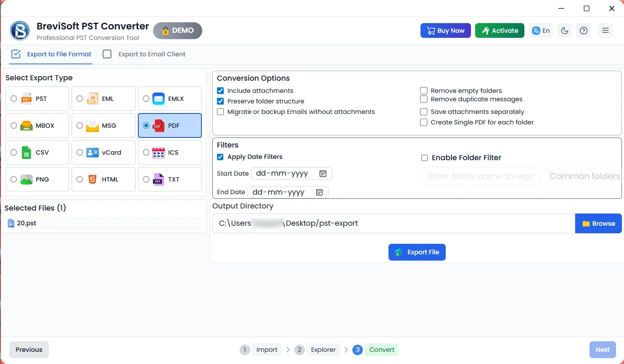
Task: Open End Date calendar picker icon
Action: [319, 192]
